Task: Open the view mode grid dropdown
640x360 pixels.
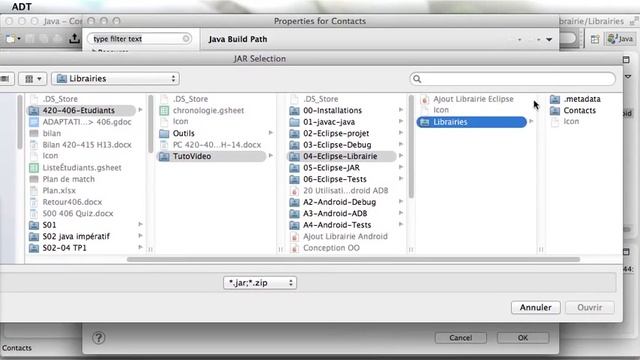Action: point(33,78)
